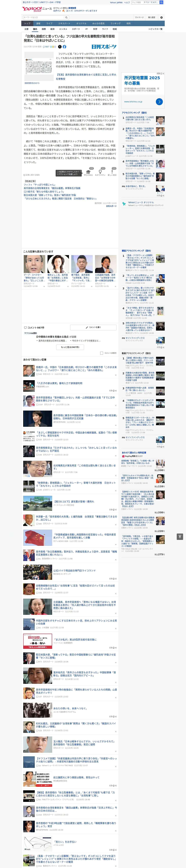186x868 pixels.
Task: Click the 新しい視点 exclamation reaction
Action: [x=112, y=172]
